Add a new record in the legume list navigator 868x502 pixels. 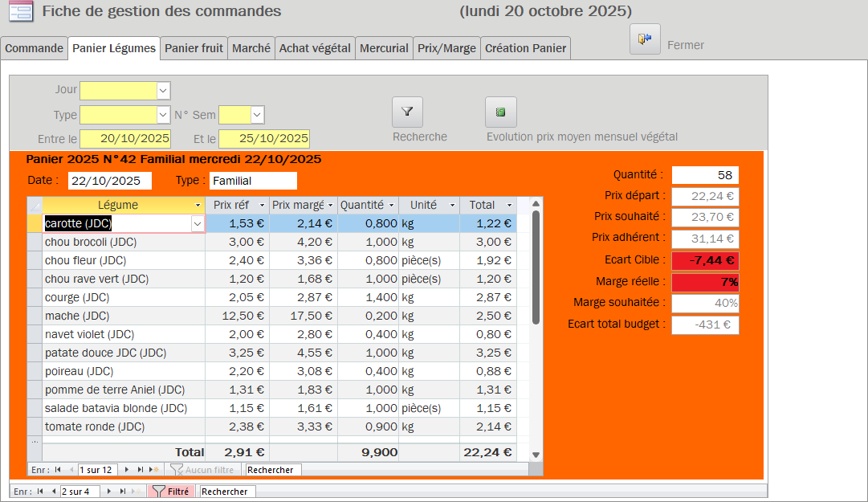(x=155, y=470)
